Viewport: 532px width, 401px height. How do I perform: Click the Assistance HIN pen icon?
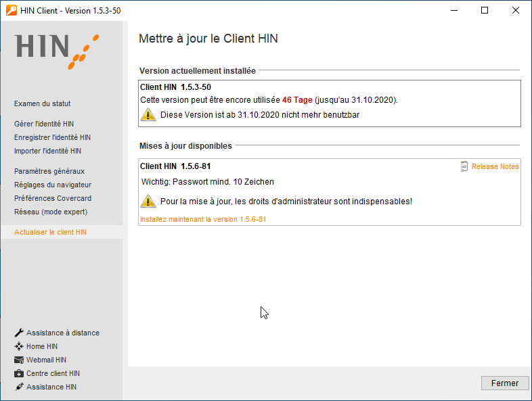coord(19,387)
